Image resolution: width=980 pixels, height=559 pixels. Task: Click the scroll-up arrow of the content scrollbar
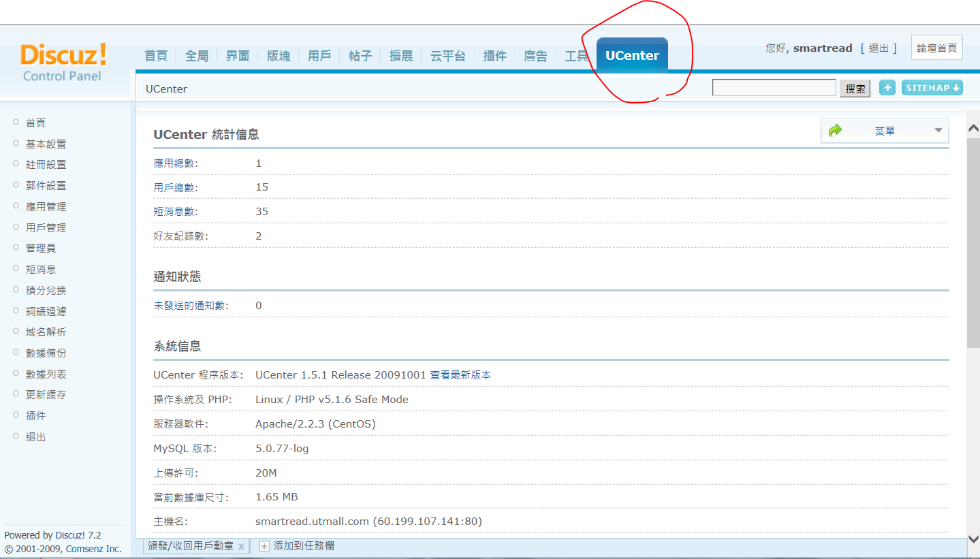pos(973,128)
